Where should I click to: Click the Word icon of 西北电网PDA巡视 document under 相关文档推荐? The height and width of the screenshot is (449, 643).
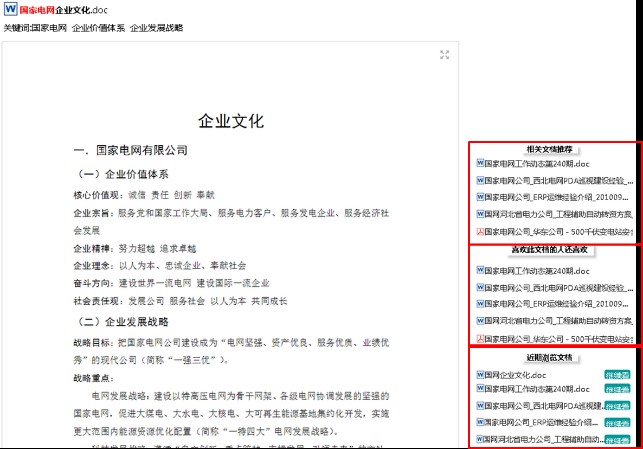(480, 180)
